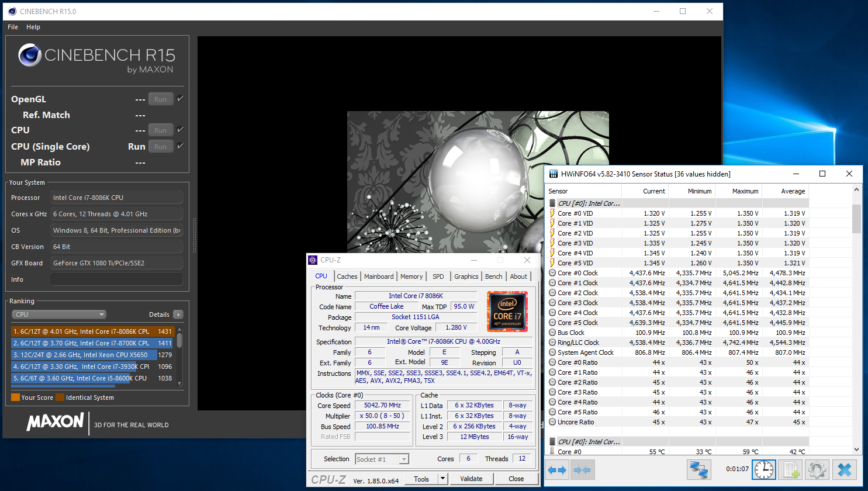Toggle the CPU (Single Core) test checkmark
Viewport: 868px width, 491px height.
180,146
